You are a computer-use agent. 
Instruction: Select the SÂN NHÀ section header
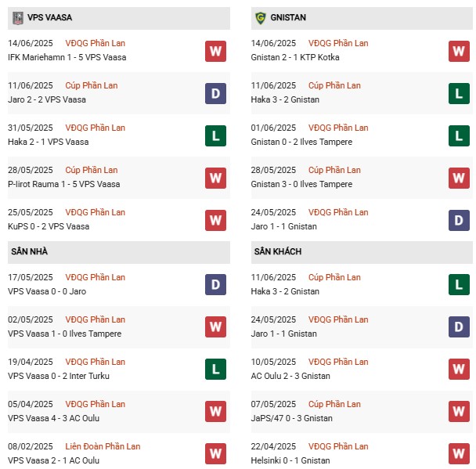[x=30, y=251]
